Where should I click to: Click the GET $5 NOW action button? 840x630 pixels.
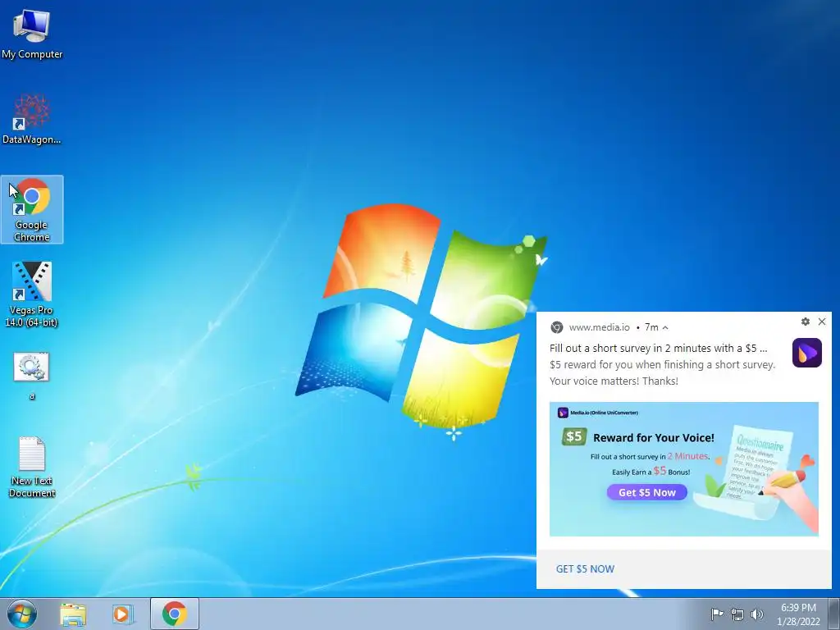tap(585, 569)
